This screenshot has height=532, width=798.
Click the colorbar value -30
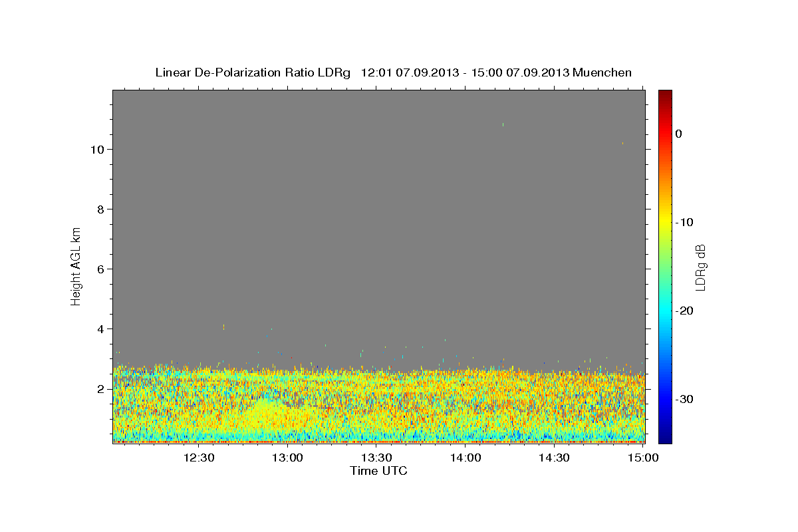pos(685,399)
